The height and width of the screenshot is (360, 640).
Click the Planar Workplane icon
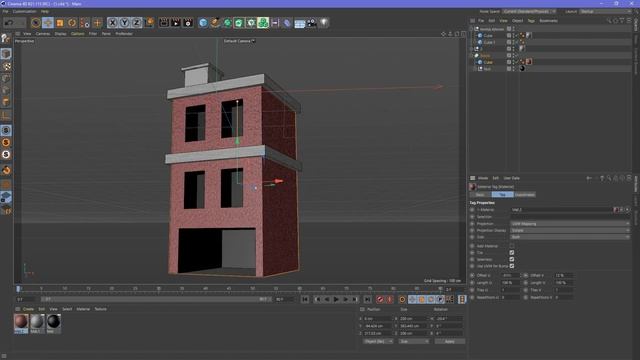(x=6, y=211)
